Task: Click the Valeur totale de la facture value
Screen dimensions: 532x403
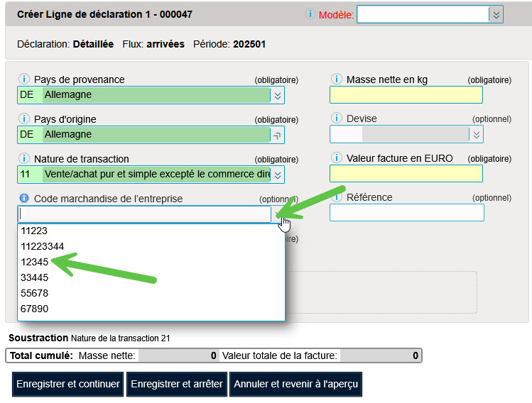Action: (x=380, y=355)
